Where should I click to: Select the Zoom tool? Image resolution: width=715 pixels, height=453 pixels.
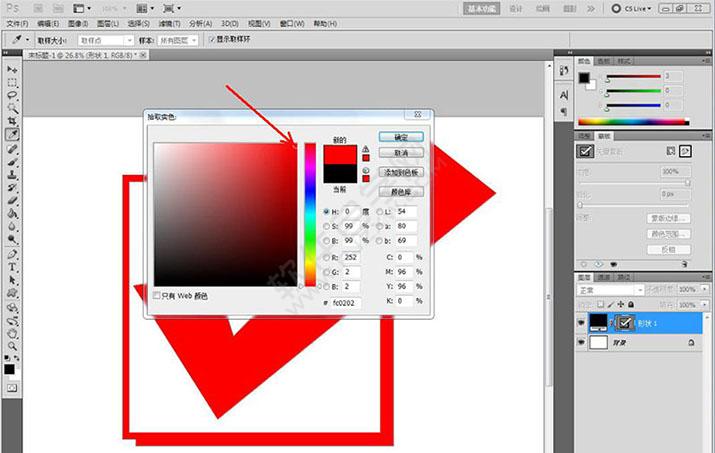(x=12, y=346)
